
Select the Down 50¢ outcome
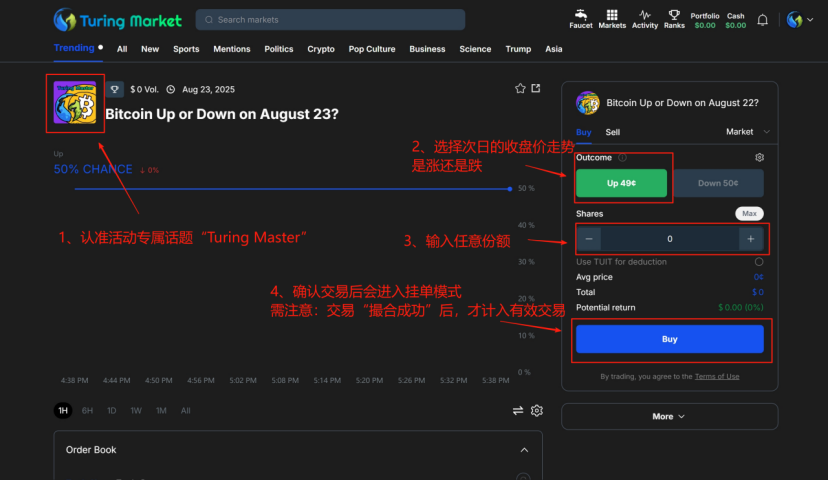pos(717,183)
